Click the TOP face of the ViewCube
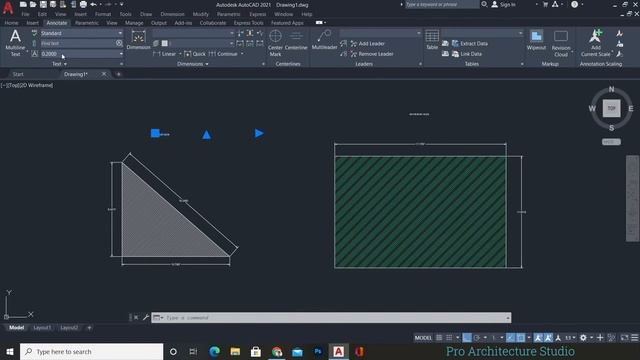This screenshot has width=640, height=360. point(611,108)
